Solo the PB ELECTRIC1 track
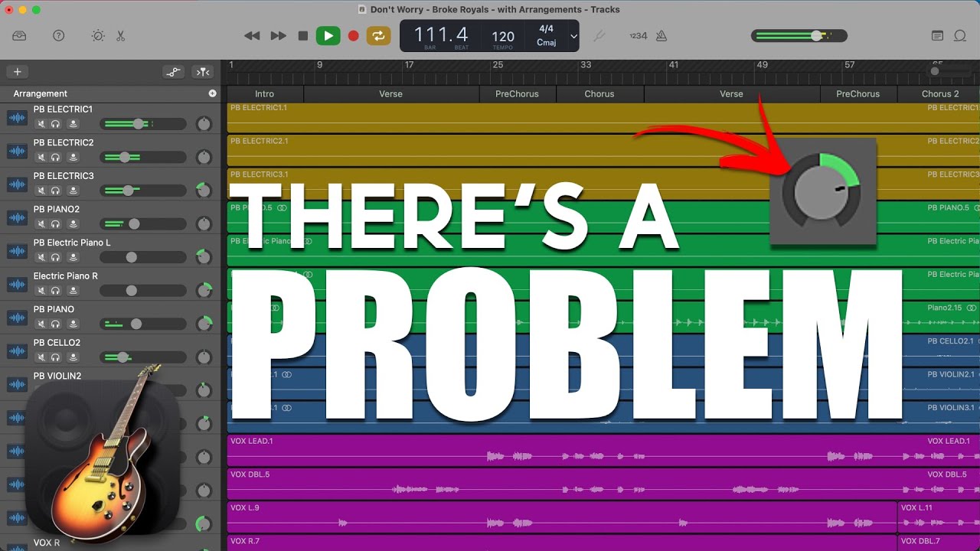 56,124
